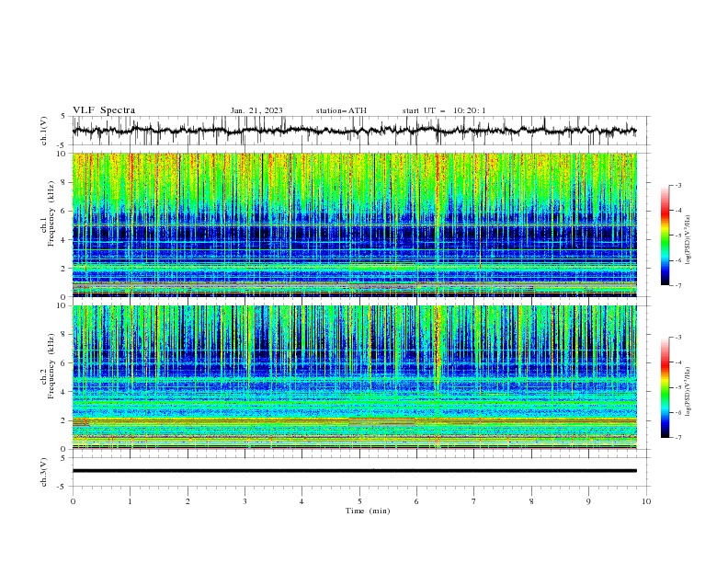The height and width of the screenshot is (563, 728).
Task: Click the ch.3 flat black voltage trace
Action: tap(354, 471)
